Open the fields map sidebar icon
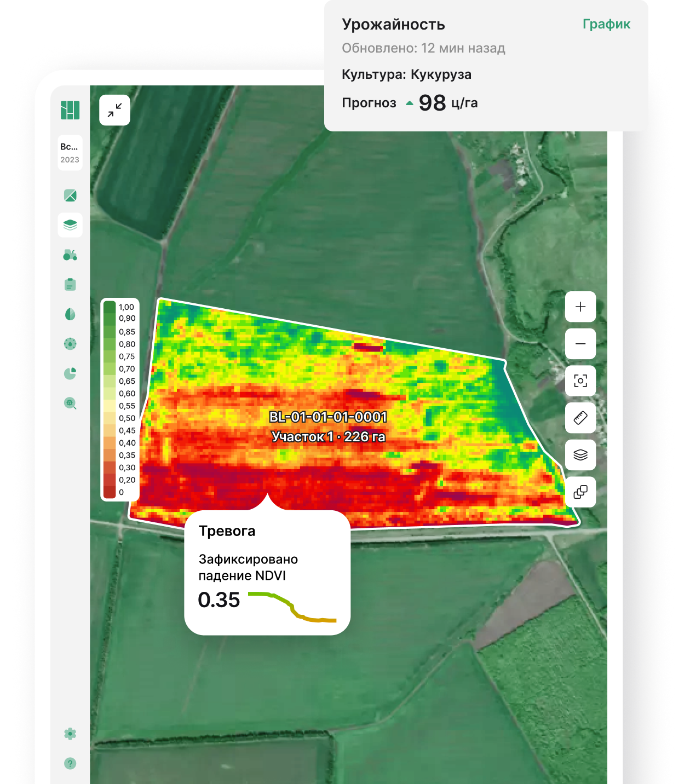Screen dimensions: 690x784 (70, 195)
